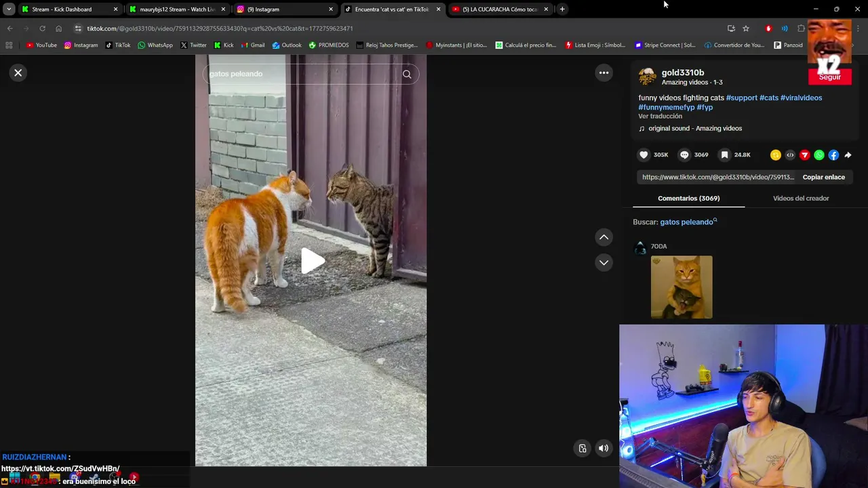
Task: Click the vt.tiktok.com link in chat overlay
Action: tap(60, 468)
